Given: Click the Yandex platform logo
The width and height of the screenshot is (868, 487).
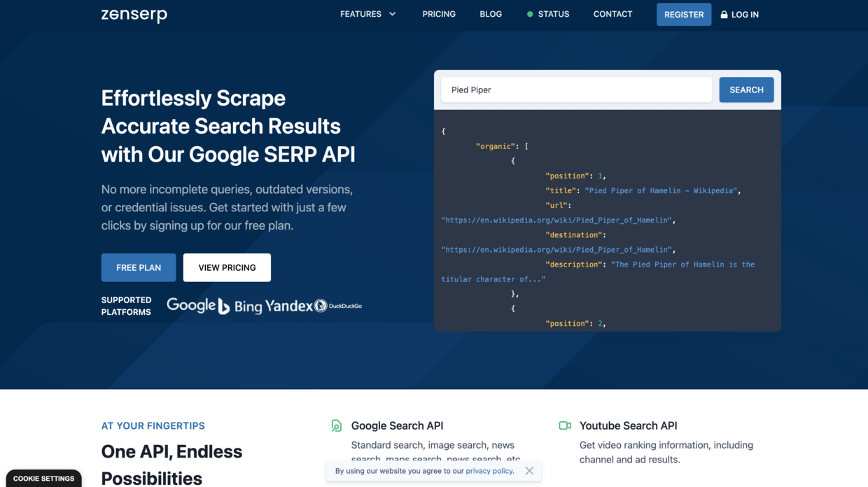Looking at the screenshot, I should click(x=289, y=305).
